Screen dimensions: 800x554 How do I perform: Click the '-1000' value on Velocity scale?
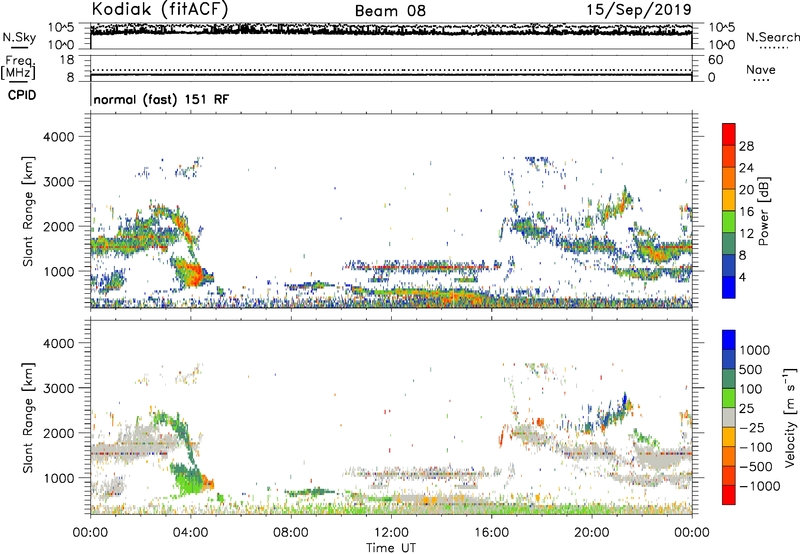click(x=760, y=486)
